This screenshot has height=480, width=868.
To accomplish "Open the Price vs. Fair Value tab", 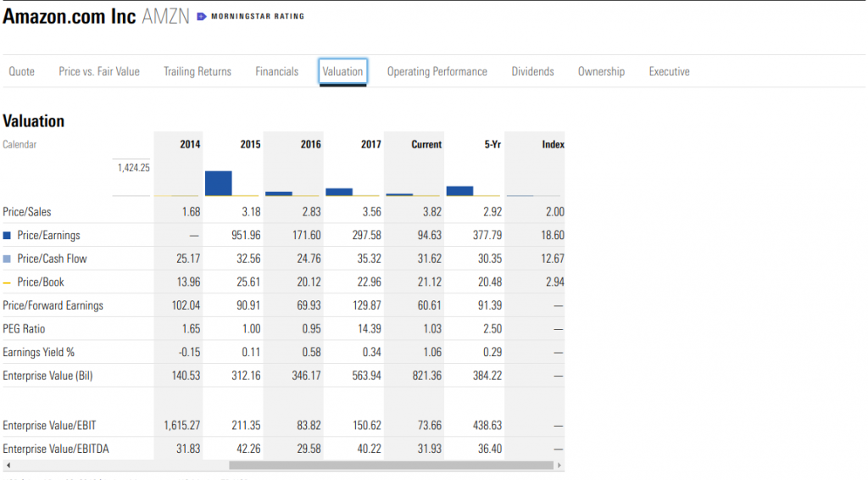I will point(99,71).
